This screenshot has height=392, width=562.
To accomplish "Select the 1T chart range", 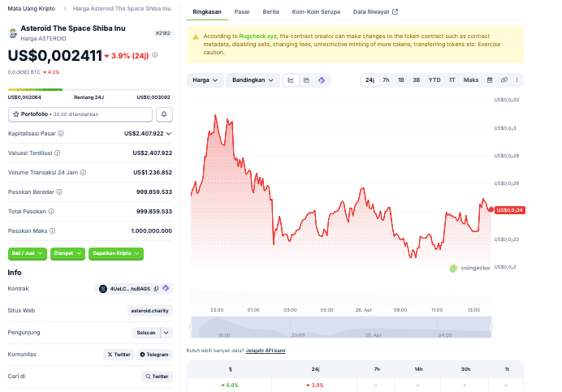I will (452, 80).
